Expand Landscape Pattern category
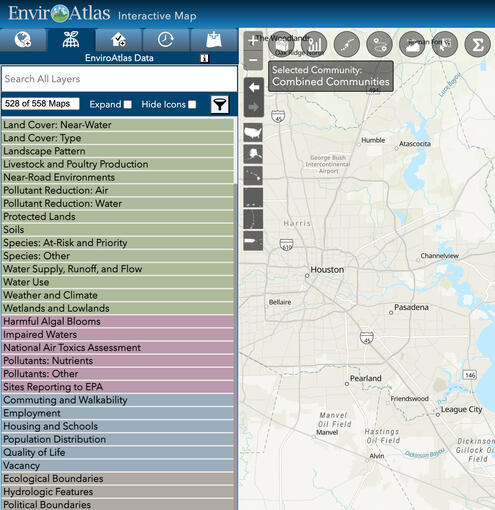Image resolution: width=495 pixels, height=510 pixels. pyautogui.click(x=118, y=151)
